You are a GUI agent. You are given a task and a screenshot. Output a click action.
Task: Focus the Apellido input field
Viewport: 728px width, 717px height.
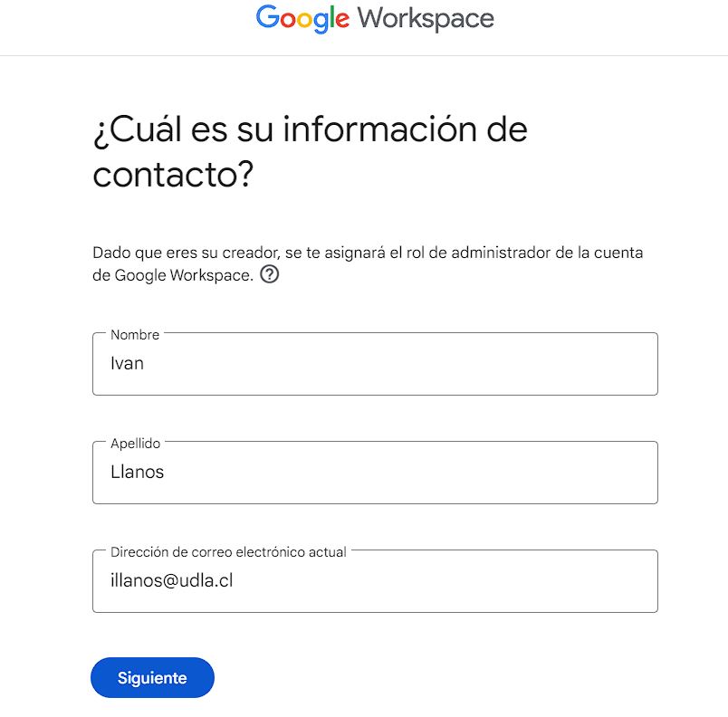click(375, 473)
